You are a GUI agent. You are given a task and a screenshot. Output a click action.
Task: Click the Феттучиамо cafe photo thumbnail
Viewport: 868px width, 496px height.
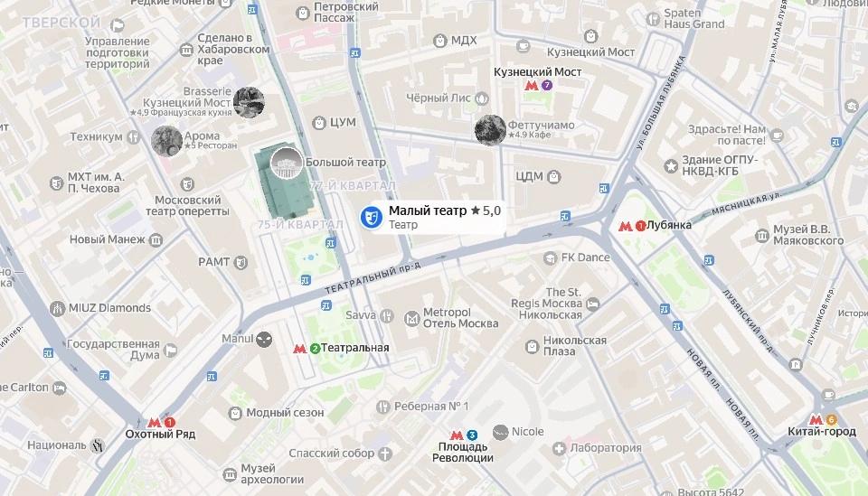tap(490, 130)
